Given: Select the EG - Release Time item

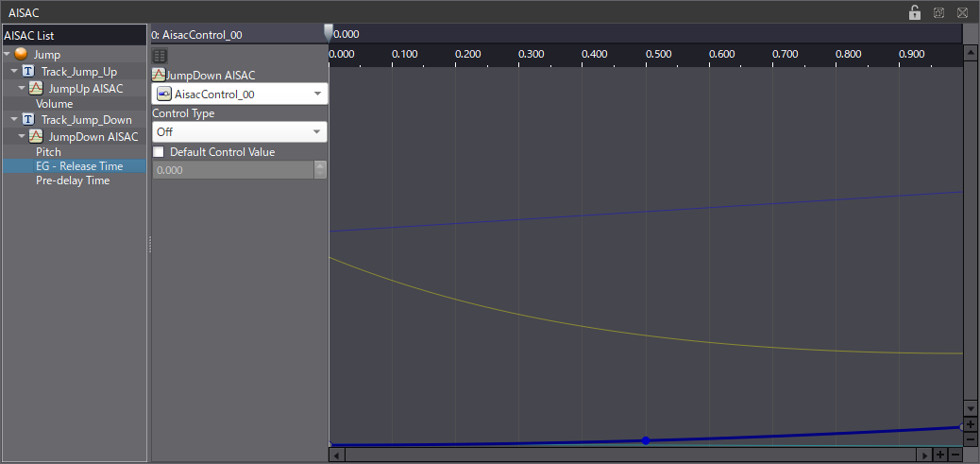Looking at the screenshot, I should tap(75, 166).
